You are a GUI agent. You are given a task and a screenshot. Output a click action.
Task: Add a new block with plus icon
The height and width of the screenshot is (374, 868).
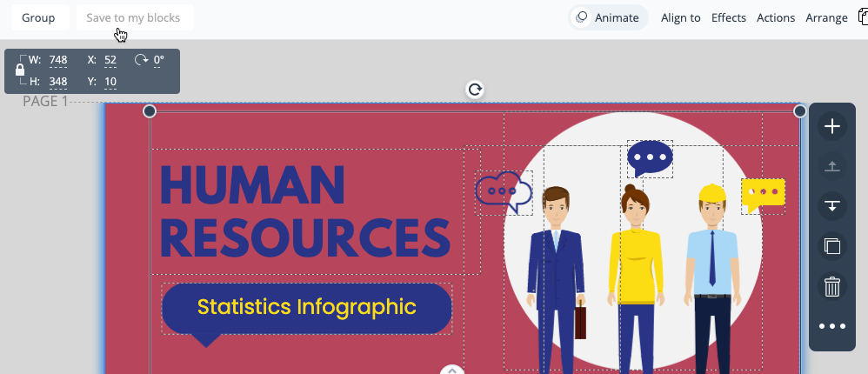point(832,126)
